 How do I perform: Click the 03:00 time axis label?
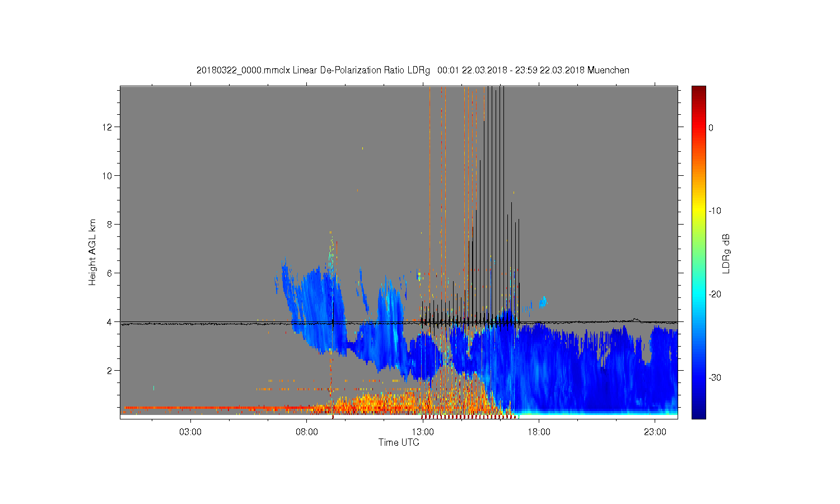pyautogui.click(x=190, y=432)
